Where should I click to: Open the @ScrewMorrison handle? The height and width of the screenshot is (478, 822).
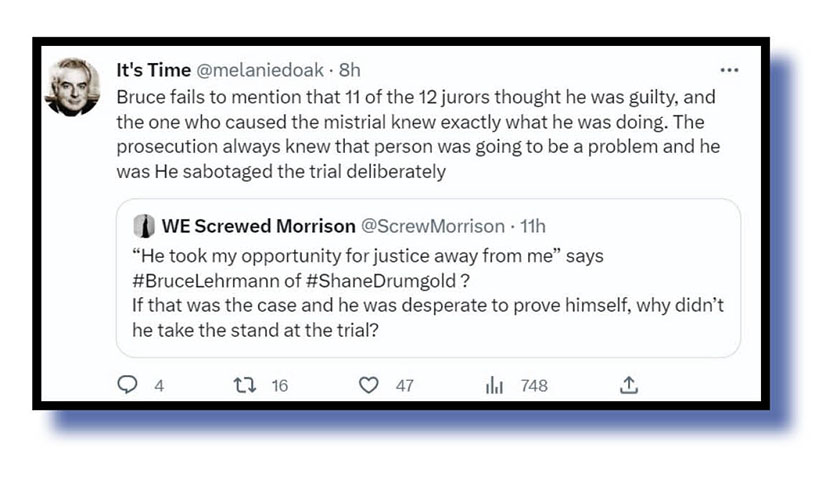point(433,226)
